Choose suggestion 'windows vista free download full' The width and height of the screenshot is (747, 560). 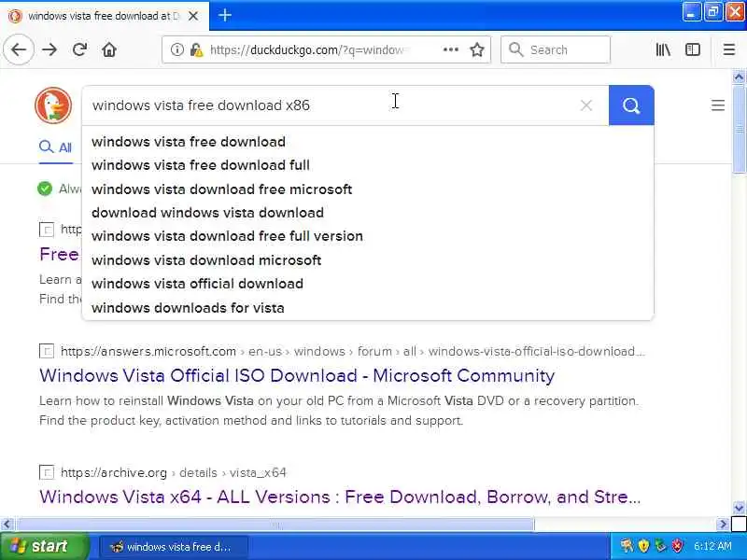(201, 165)
